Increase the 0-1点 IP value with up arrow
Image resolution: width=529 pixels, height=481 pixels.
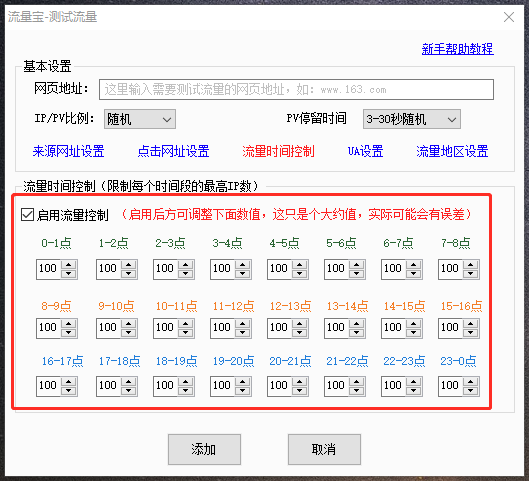pos(69,265)
